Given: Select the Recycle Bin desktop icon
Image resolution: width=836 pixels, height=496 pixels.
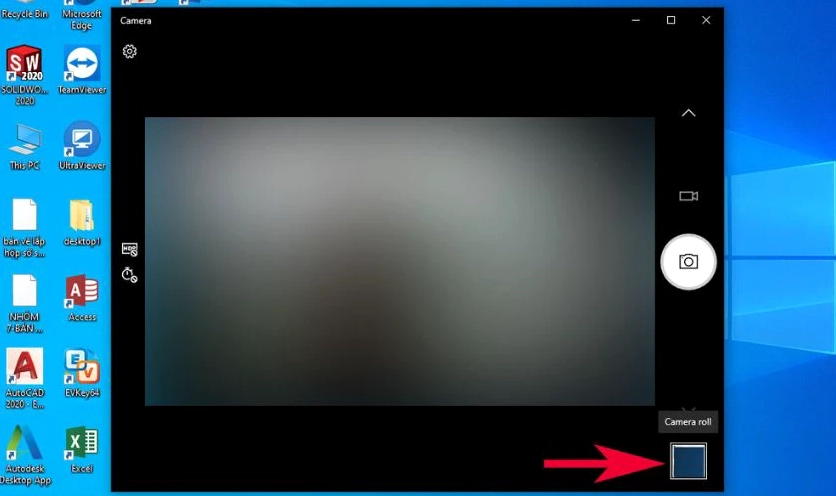Looking at the screenshot, I should [25, 11].
